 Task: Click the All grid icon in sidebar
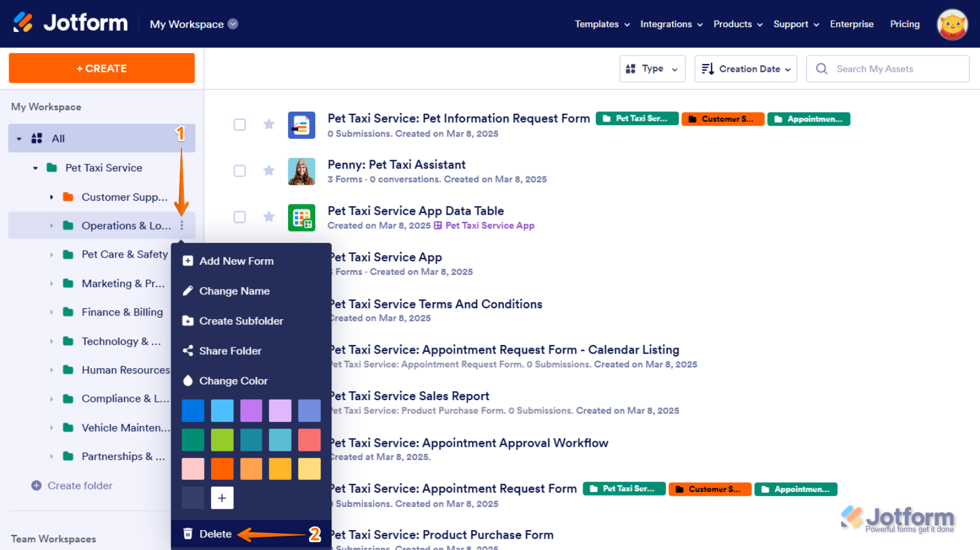(x=37, y=138)
